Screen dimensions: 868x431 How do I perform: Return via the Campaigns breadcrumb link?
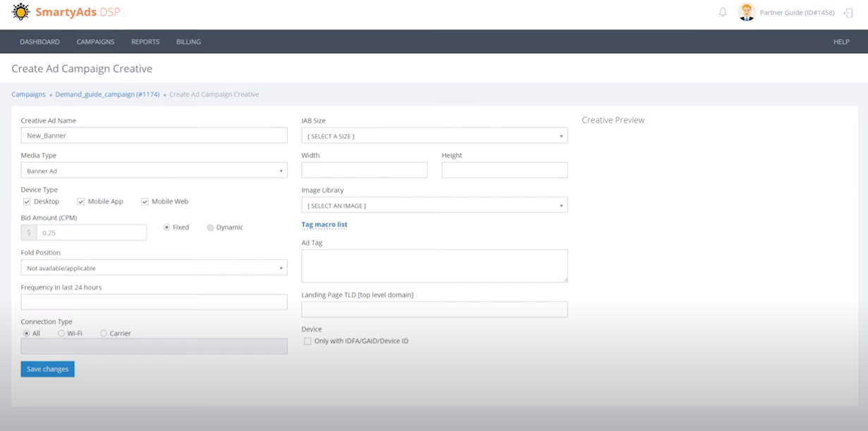pyautogui.click(x=27, y=94)
